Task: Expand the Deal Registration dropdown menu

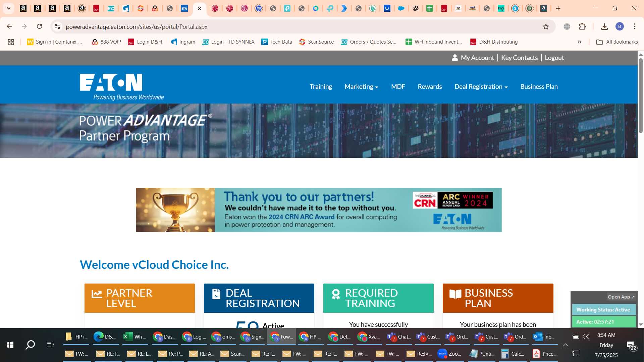Action: click(481, 86)
